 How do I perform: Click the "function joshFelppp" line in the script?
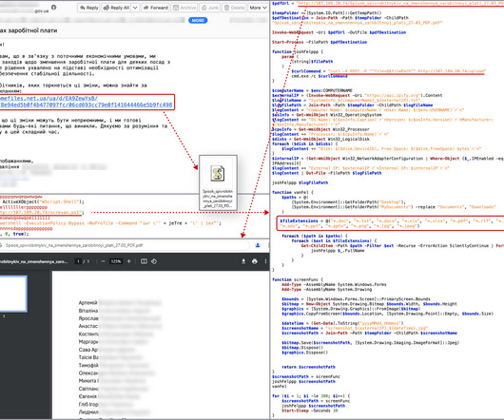point(298,51)
